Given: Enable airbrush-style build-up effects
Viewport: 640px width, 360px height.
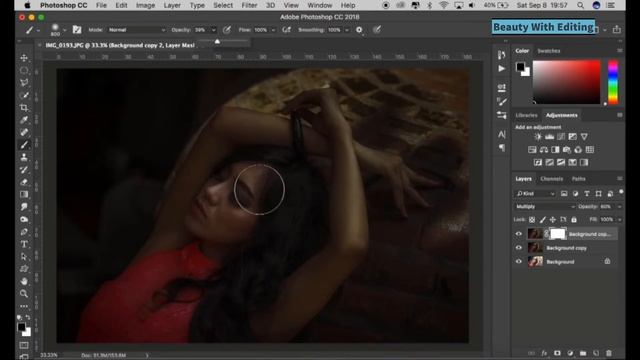Looking at the screenshot, I should point(287,30).
